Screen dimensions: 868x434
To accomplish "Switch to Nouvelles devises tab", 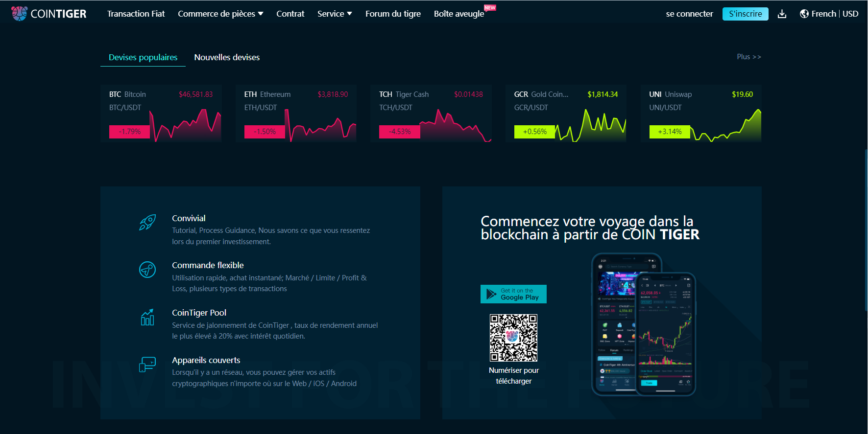I will (227, 57).
